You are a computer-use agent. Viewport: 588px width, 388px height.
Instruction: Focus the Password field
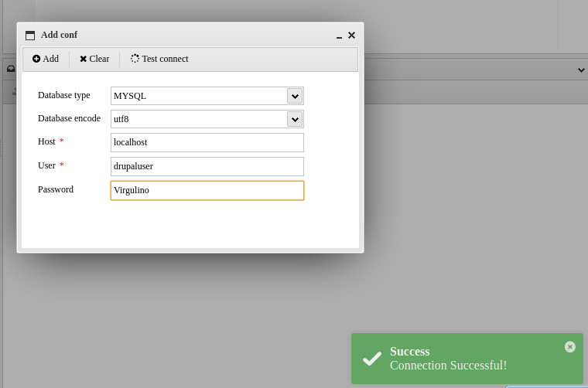[207, 190]
